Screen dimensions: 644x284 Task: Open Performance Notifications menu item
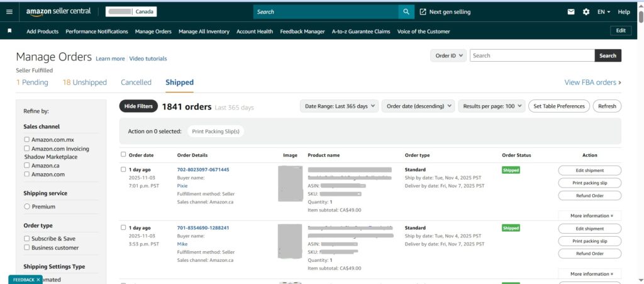tap(96, 31)
